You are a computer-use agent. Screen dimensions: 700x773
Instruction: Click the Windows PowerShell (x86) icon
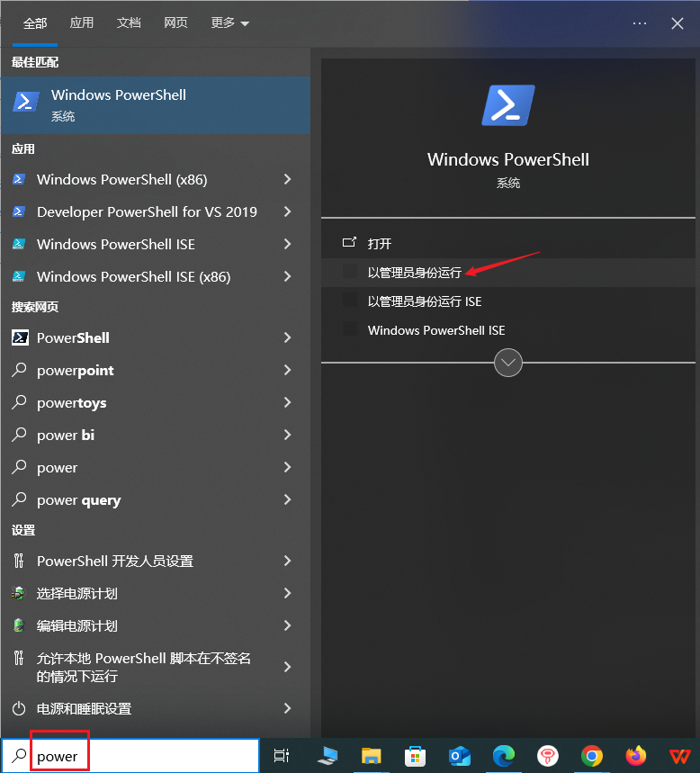pos(19,179)
